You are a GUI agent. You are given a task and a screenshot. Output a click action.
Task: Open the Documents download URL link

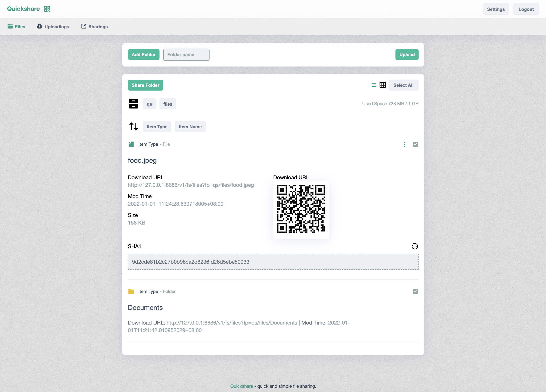click(x=232, y=323)
